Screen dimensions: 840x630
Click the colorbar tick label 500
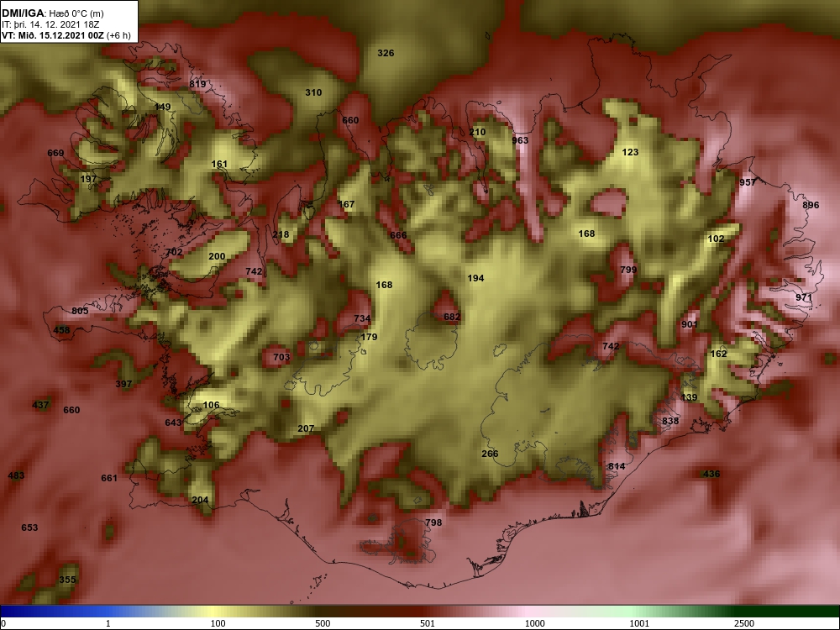(x=323, y=623)
